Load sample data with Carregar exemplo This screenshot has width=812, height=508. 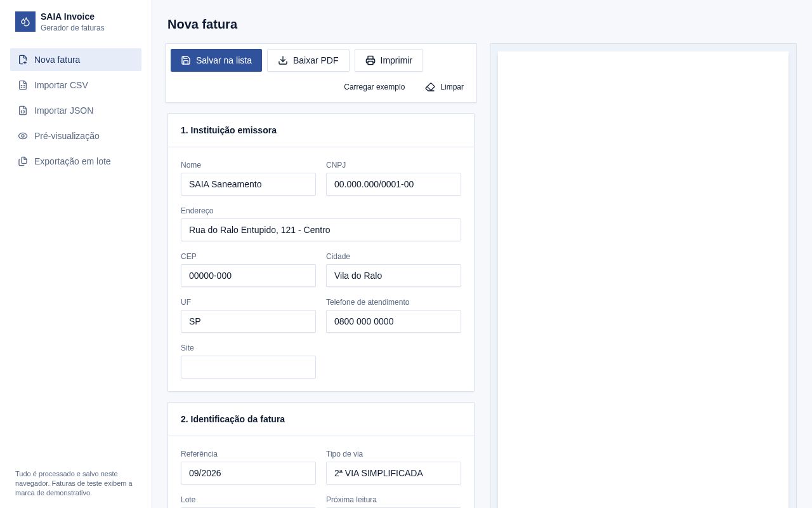click(x=374, y=87)
